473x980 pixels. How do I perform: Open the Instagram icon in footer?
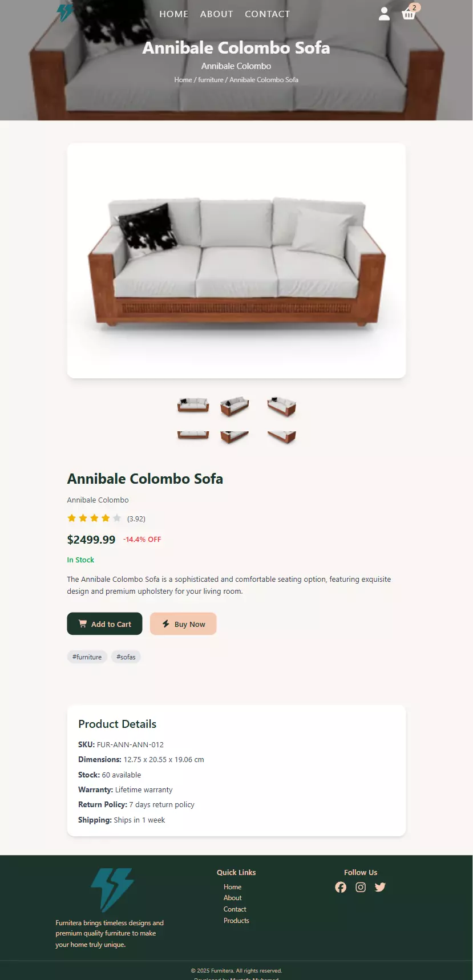tap(361, 887)
